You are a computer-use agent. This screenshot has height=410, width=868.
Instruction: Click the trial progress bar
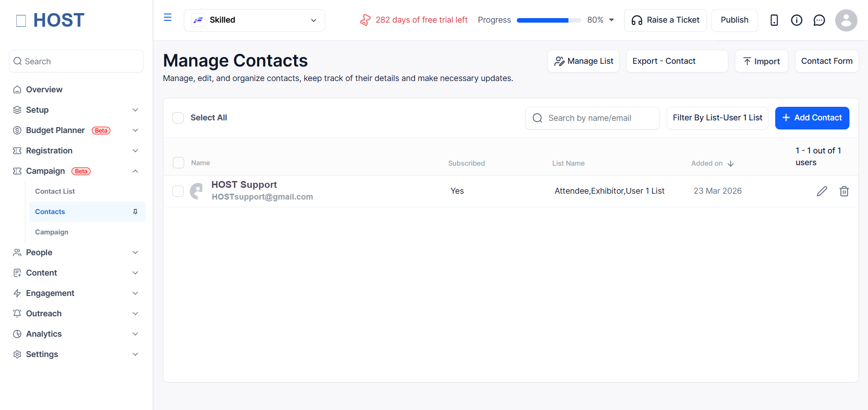(549, 20)
